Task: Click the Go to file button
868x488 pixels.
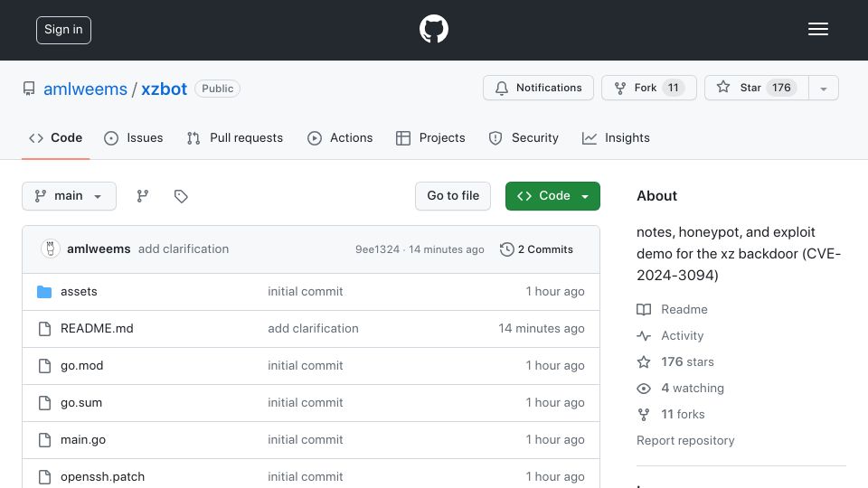Action: pyautogui.click(x=453, y=196)
